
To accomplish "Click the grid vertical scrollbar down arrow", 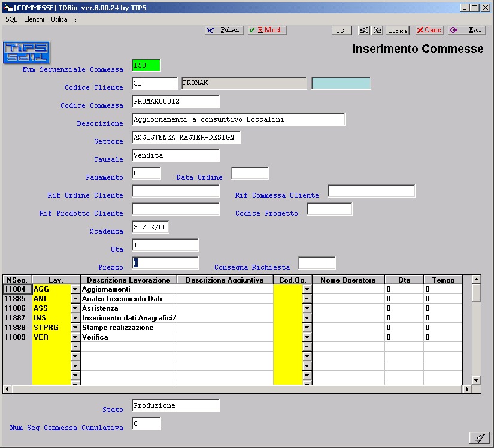I will [x=477, y=380].
